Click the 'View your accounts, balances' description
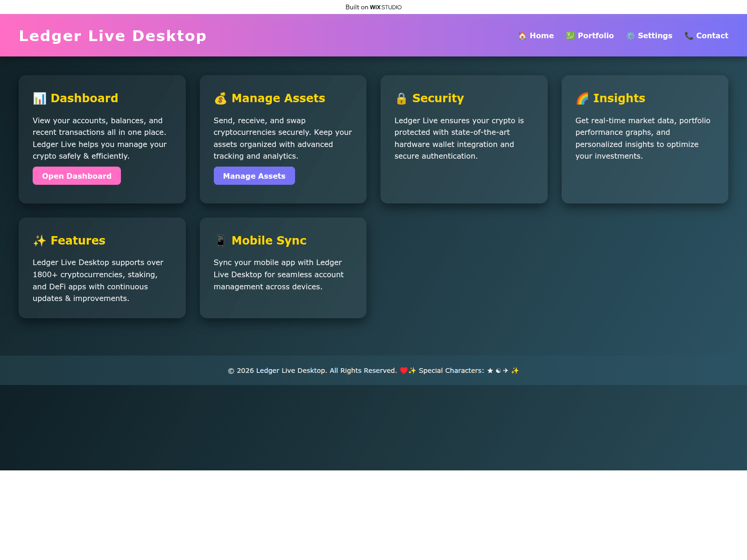Viewport: 747px width, 560px height. tap(99, 138)
